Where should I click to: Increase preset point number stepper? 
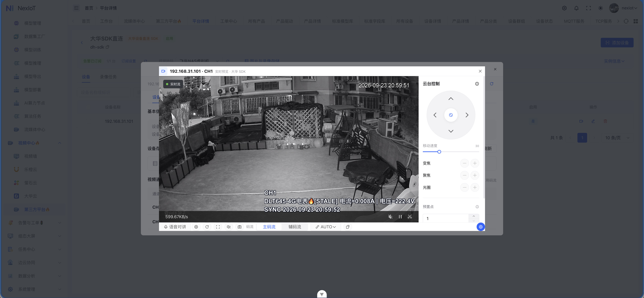473,216
